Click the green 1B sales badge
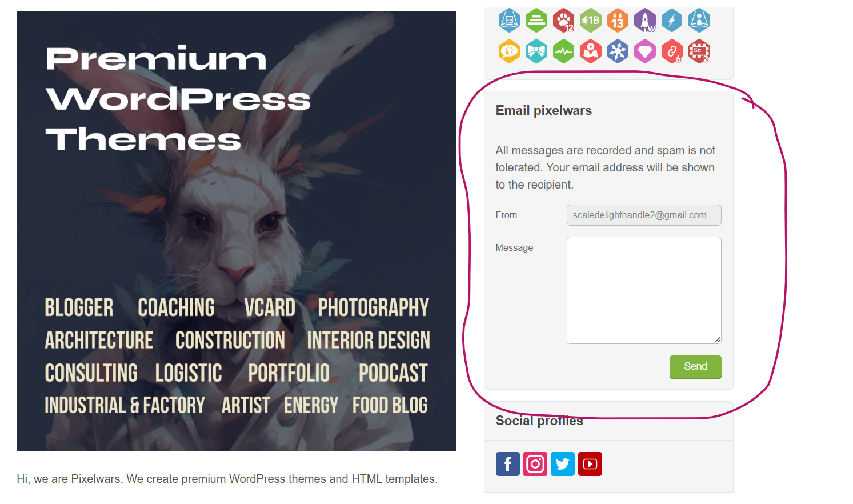 [591, 21]
